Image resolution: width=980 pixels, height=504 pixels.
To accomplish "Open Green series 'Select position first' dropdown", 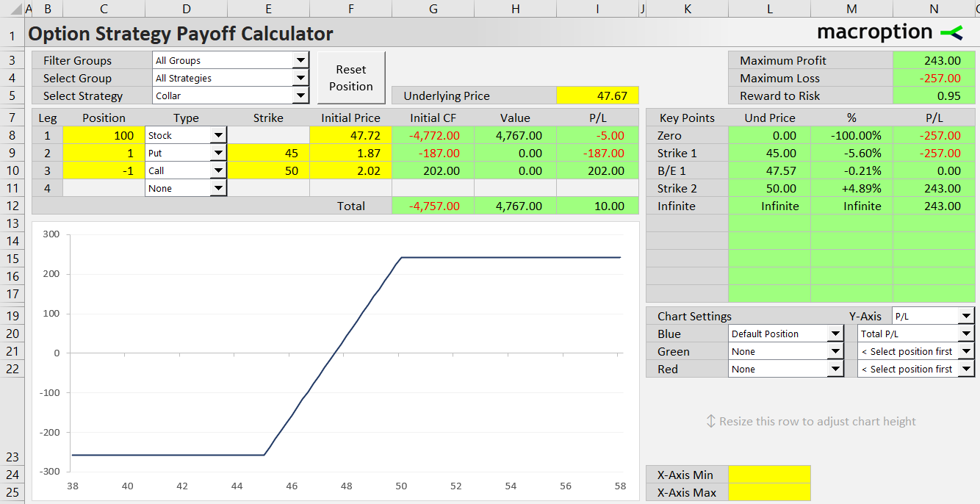I will coord(966,351).
